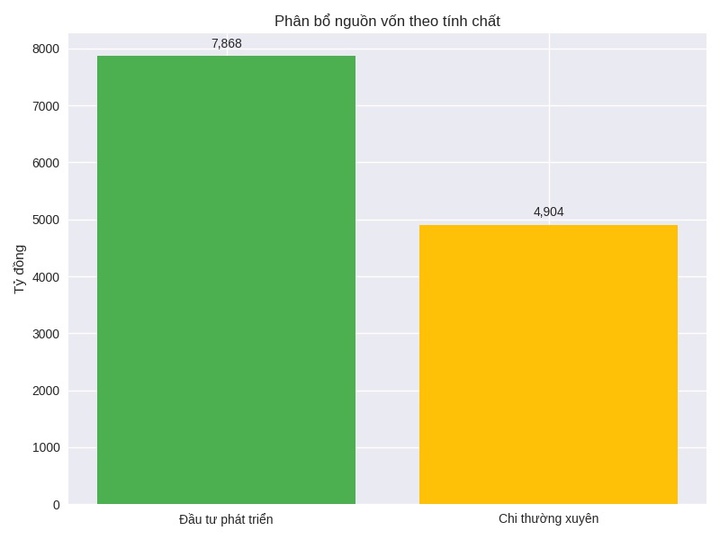The image size is (720, 540).
Task: Click the 1000 y-axis tick label
Action: coord(46,448)
